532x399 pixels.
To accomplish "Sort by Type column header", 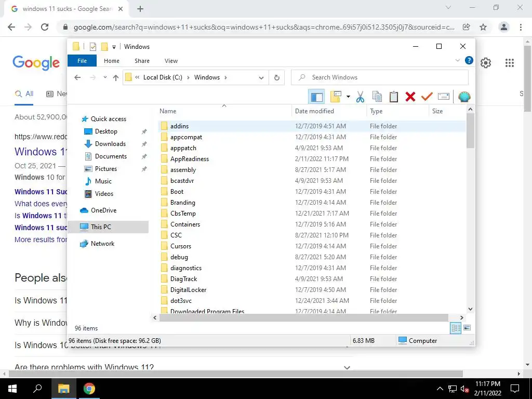I will pos(397,111).
